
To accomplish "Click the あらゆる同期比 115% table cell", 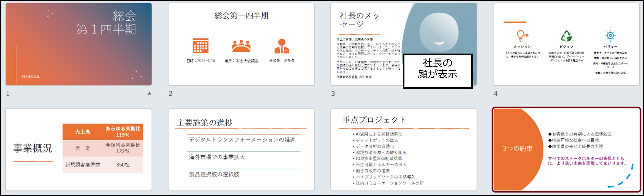I will pyautogui.click(x=123, y=132).
